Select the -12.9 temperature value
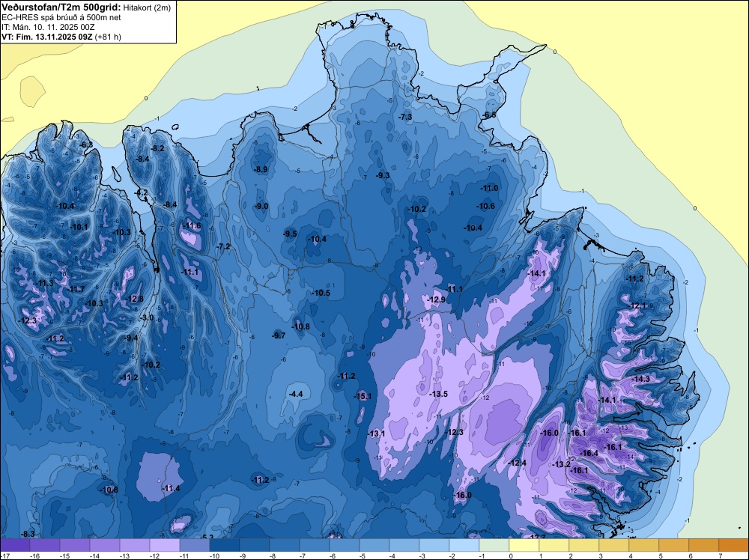This screenshot has height=560, width=749. pos(436,299)
